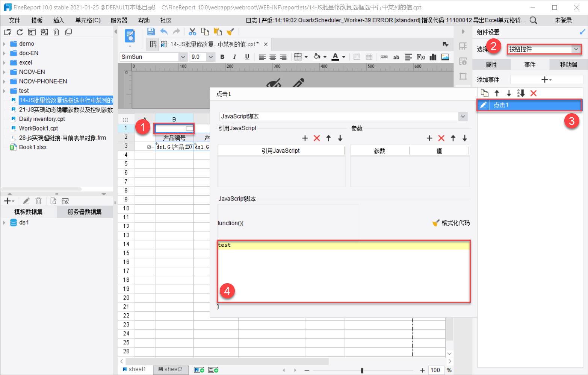Cut selection with scissors icon
588x375 pixels.
click(192, 32)
